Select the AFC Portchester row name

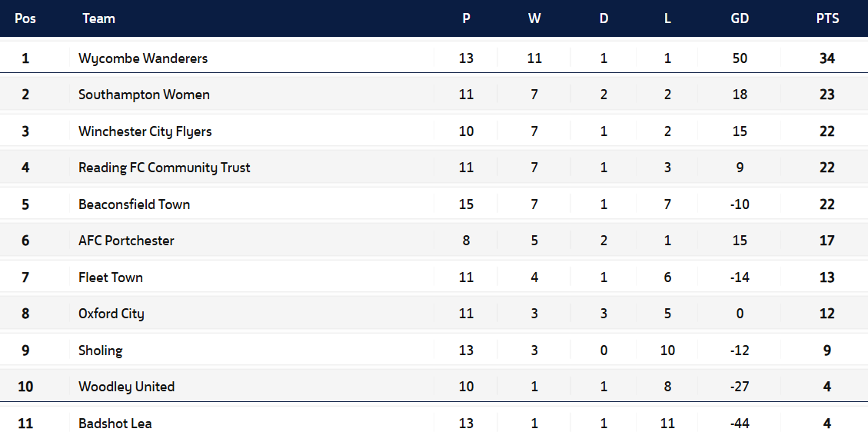click(126, 241)
